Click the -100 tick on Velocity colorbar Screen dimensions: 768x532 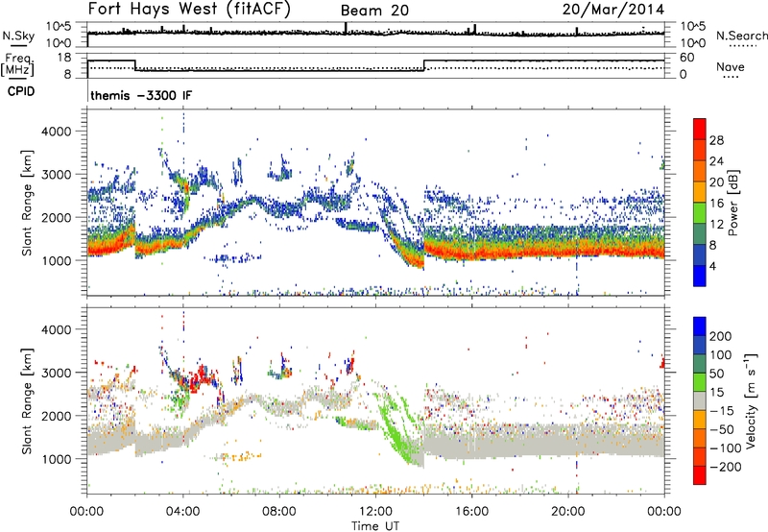725,447
